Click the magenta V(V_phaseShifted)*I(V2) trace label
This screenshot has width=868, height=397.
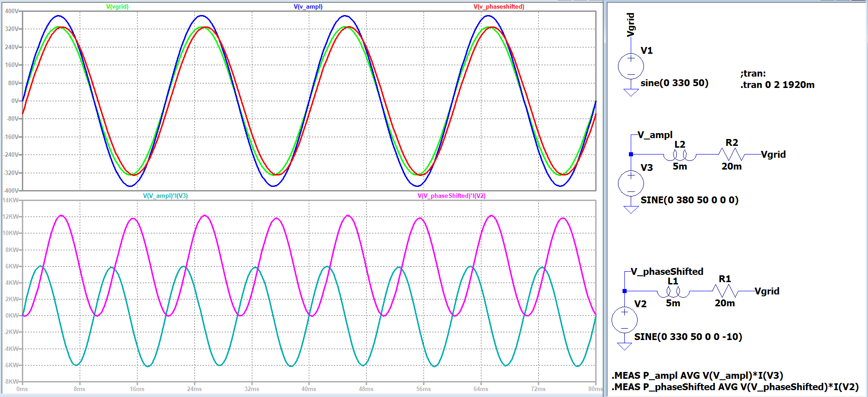click(x=451, y=196)
